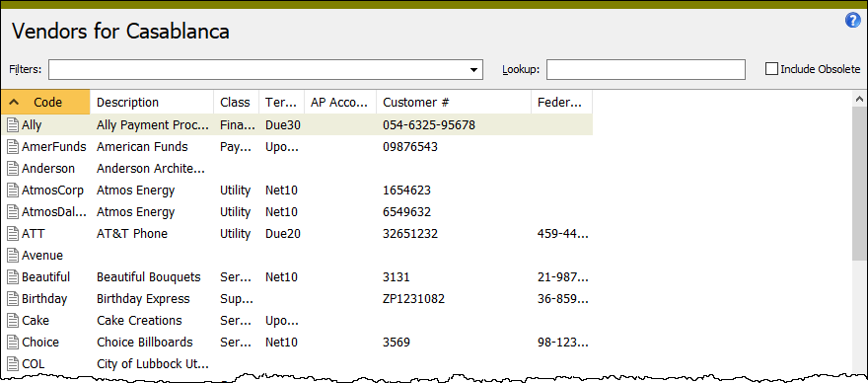868x383 pixels.
Task: Sort by the AP Acco... column header
Action: click(340, 102)
